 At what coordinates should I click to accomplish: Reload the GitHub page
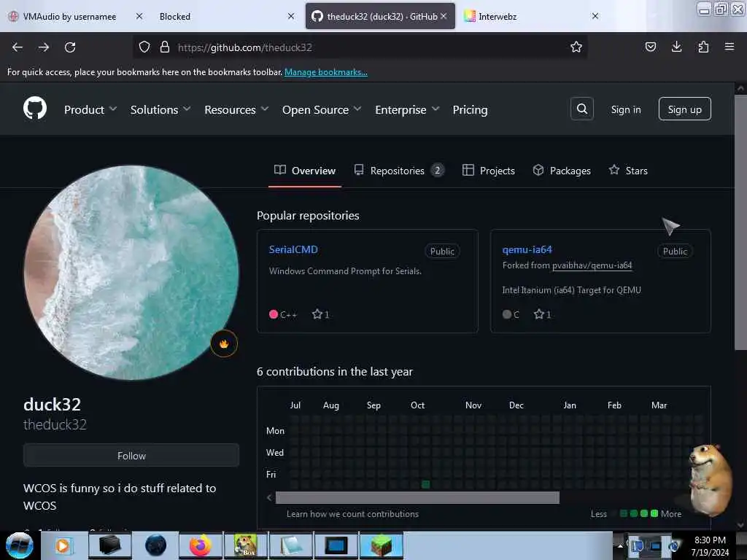[70, 47]
